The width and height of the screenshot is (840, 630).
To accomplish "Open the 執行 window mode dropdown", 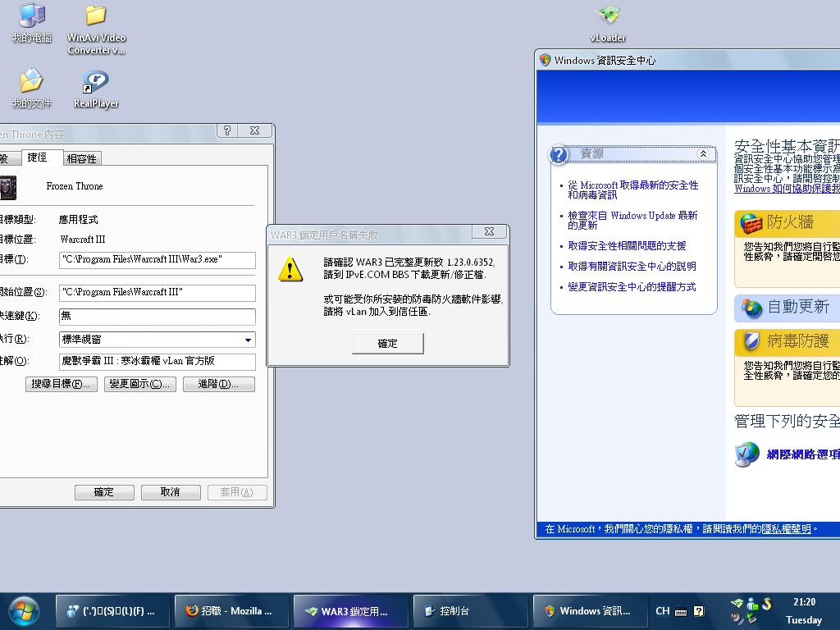I will 248,340.
